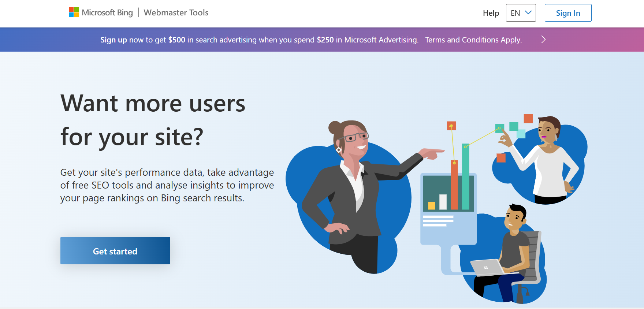Open the Help page
This screenshot has height=309, width=644.
[491, 13]
